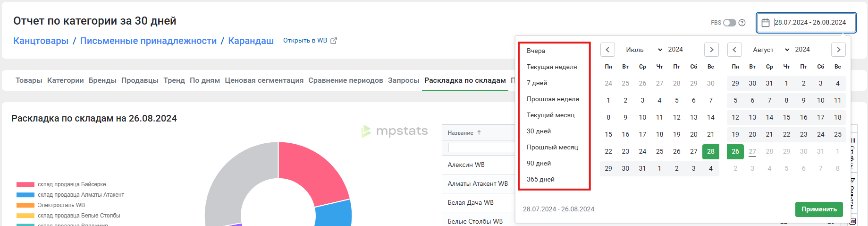This screenshot has width=868, height=226.
Task: Select the 90 дней preset period
Action: (x=539, y=164)
